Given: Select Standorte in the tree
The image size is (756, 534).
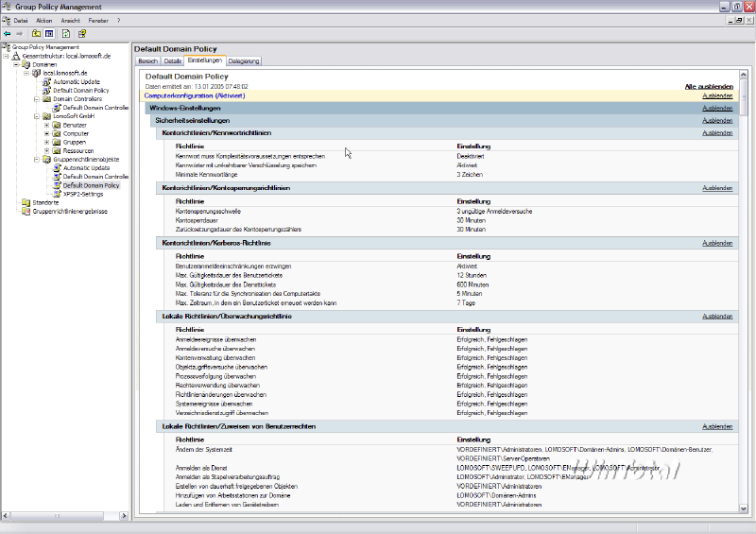Looking at the screenshot, I should tap(45, 202).
